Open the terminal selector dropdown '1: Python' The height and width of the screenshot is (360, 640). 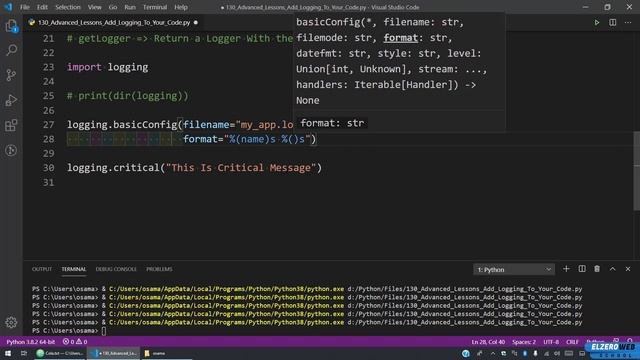pos(514,269)
